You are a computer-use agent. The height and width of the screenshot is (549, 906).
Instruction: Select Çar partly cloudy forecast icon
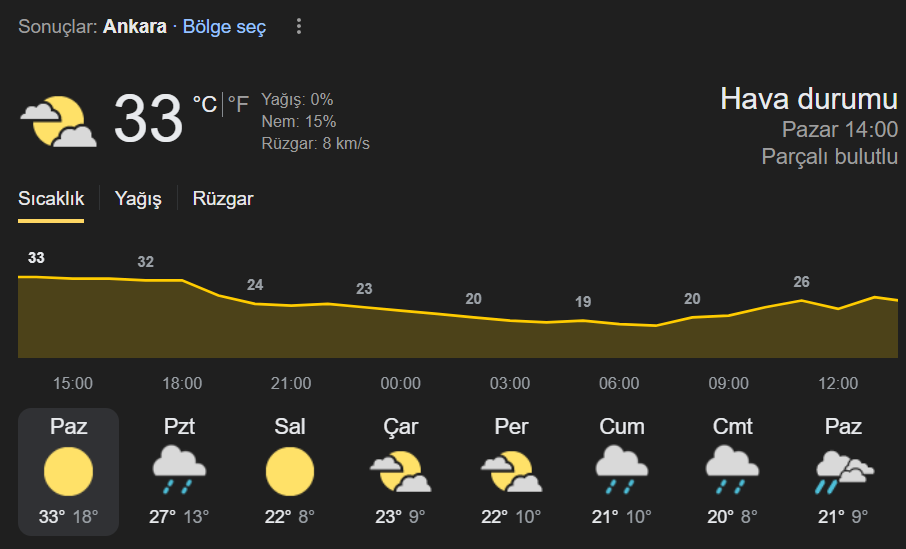click(400, 472)
